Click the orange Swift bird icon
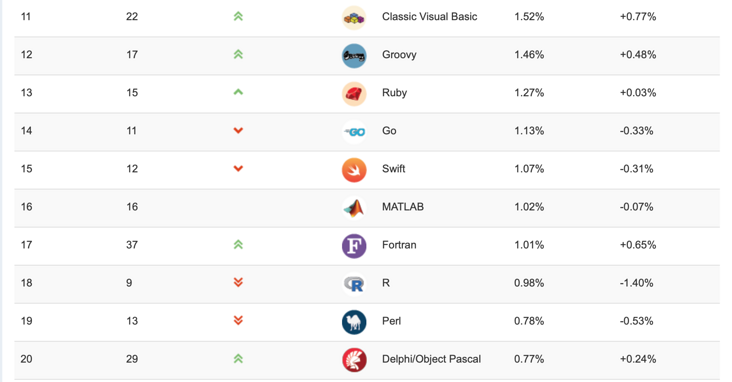Screen dimensions: 732x382 [x=354, y=170]
